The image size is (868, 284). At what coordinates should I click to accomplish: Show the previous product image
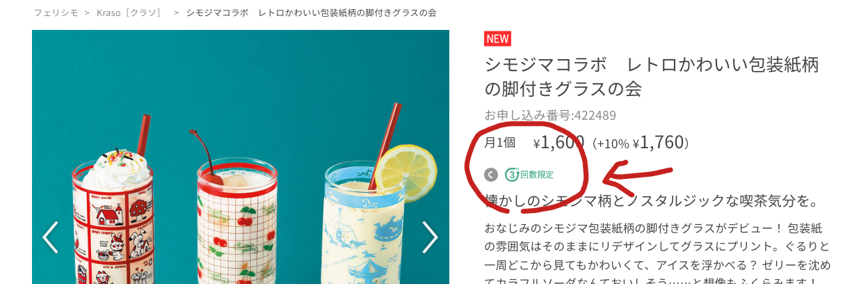(x=51, y=237)
